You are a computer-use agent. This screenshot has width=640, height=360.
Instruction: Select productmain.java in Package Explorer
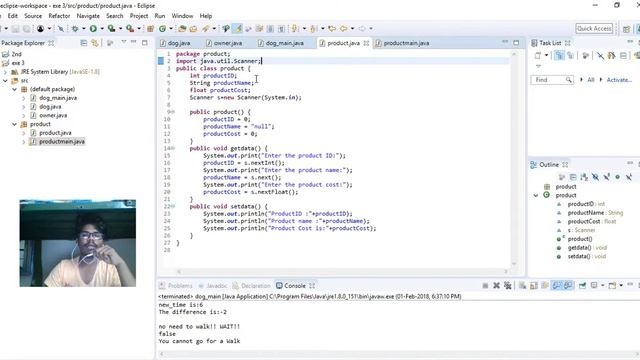[x=62, y=142]
